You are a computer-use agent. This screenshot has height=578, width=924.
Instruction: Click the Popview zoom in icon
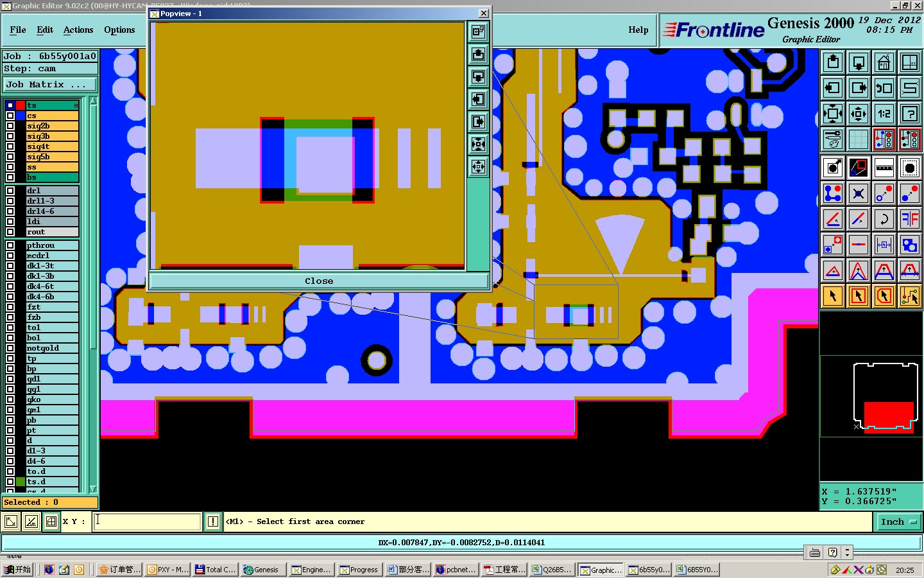tap(478, 144)
